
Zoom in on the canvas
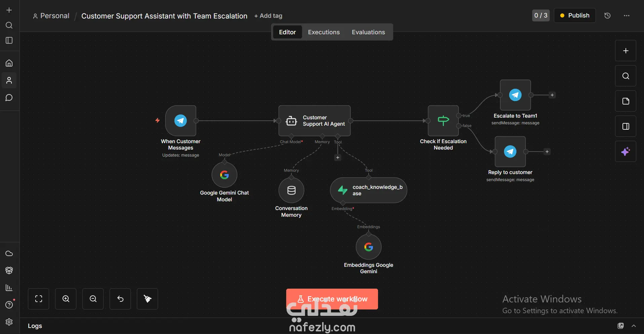click(x=66, y=299)
